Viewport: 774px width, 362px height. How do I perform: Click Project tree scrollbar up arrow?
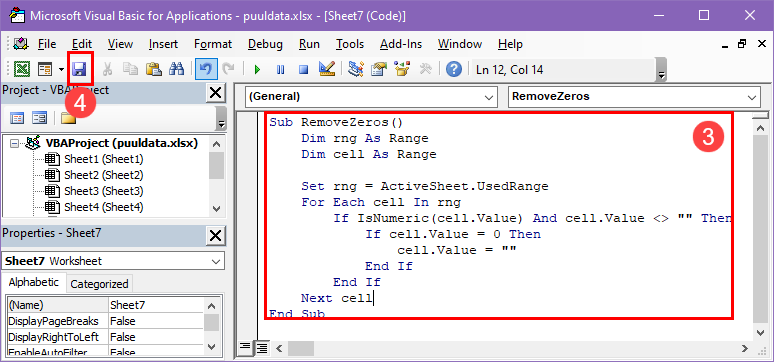[x=216, y=144]
